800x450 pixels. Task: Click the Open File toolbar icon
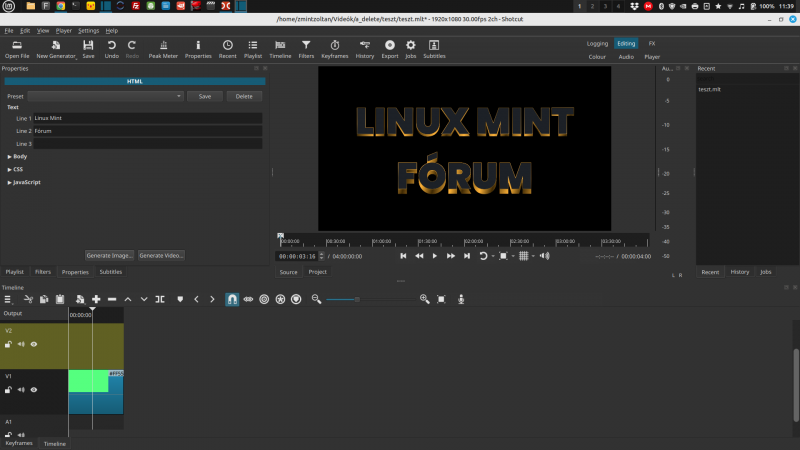17,49
